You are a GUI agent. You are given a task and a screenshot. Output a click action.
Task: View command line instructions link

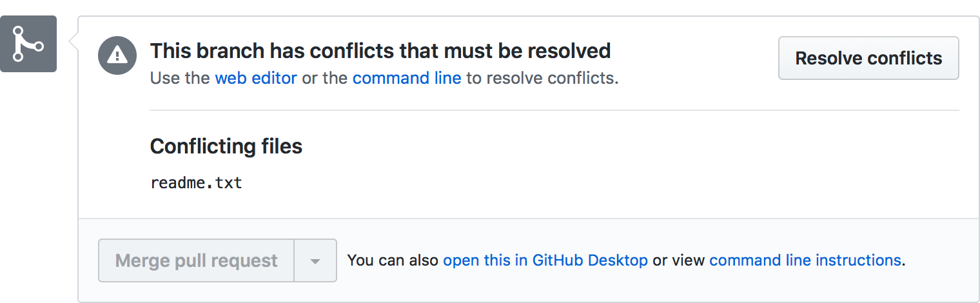click(805, 260)
